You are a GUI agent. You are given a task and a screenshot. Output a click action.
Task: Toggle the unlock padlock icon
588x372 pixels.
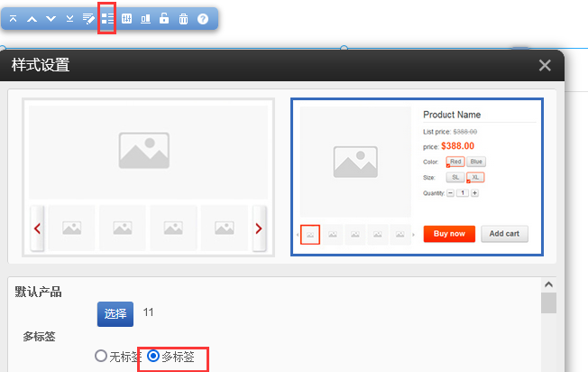[164, 19]
